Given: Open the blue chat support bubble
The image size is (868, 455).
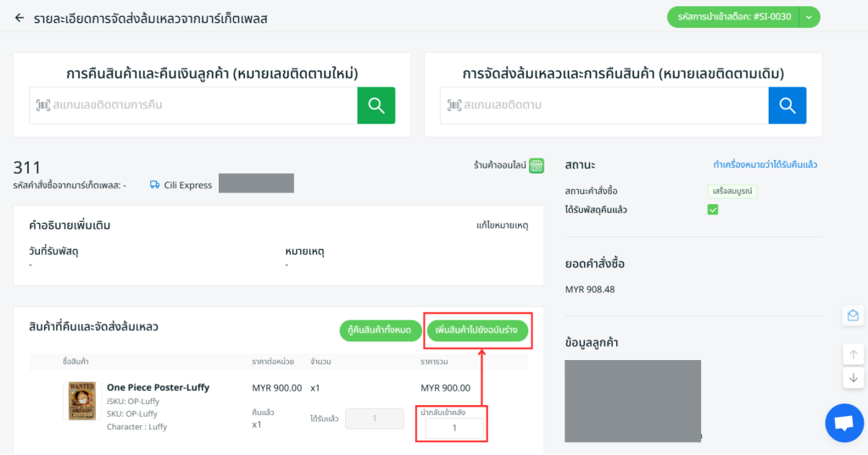Looking at the screenshot, I should (844, 423).
